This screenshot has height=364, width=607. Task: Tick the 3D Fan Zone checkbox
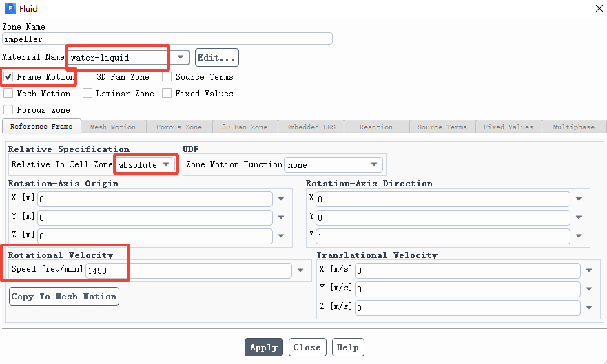(88, 76)
